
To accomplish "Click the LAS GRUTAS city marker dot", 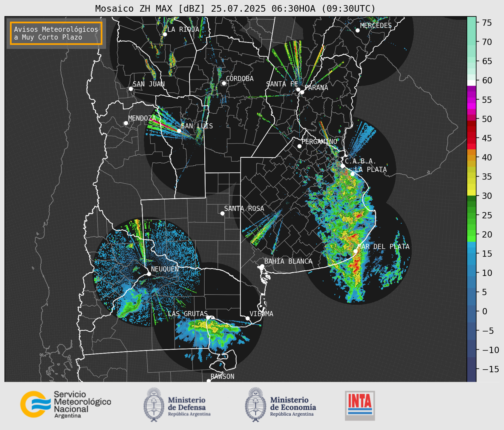I will point(208,318).
